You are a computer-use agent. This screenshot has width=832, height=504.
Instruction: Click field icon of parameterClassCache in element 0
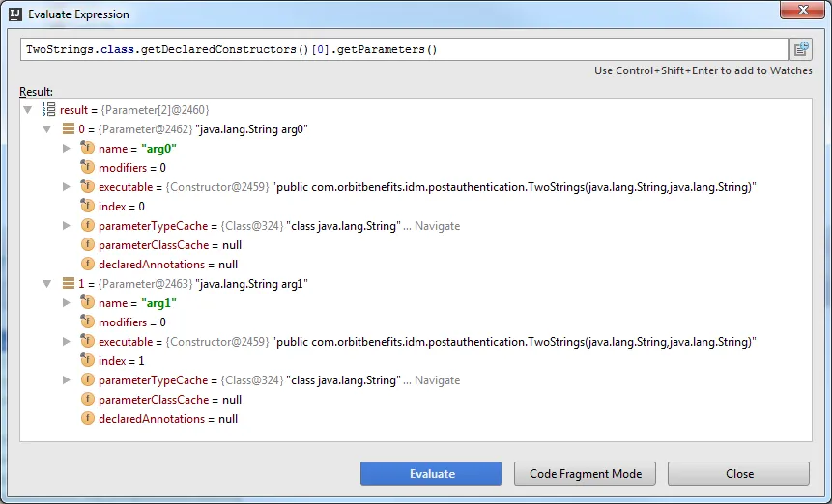[87, 245]
